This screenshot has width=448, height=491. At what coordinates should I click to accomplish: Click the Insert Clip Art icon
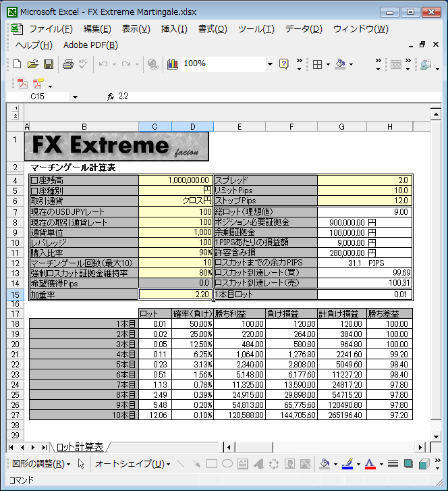point(289,464)
